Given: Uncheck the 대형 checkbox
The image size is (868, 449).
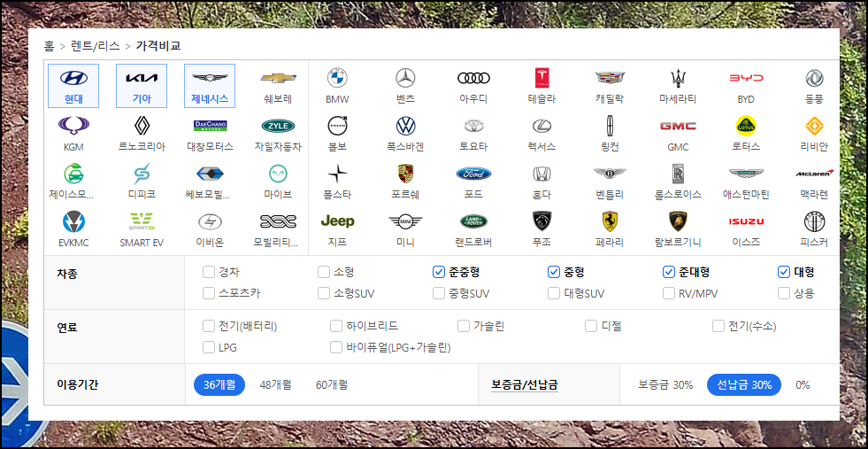Looking at the screenshot, I should point(784,272).
